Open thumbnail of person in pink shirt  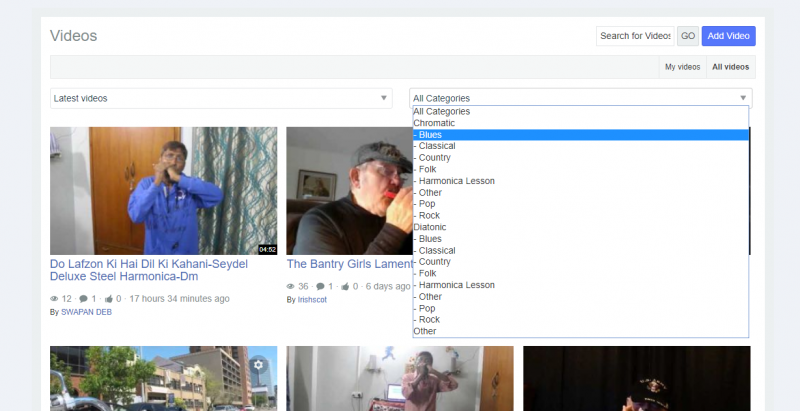point(400,378)
